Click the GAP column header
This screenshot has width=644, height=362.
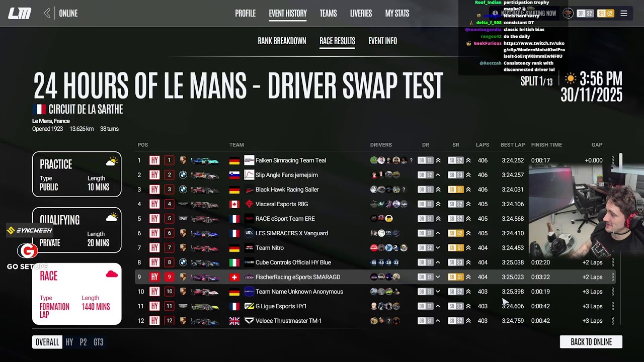pos(597,145)
